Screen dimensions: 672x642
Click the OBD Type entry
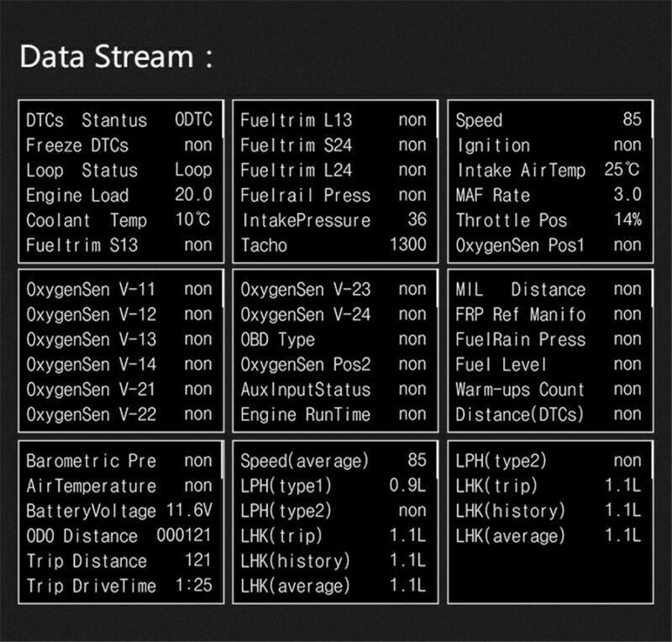point(333,339)
